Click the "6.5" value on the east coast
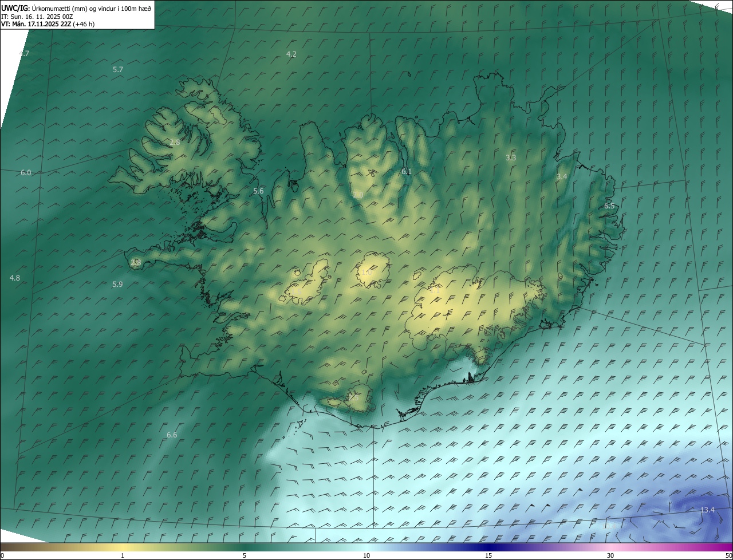The image size is (733, 560). (x=609, y=206)
